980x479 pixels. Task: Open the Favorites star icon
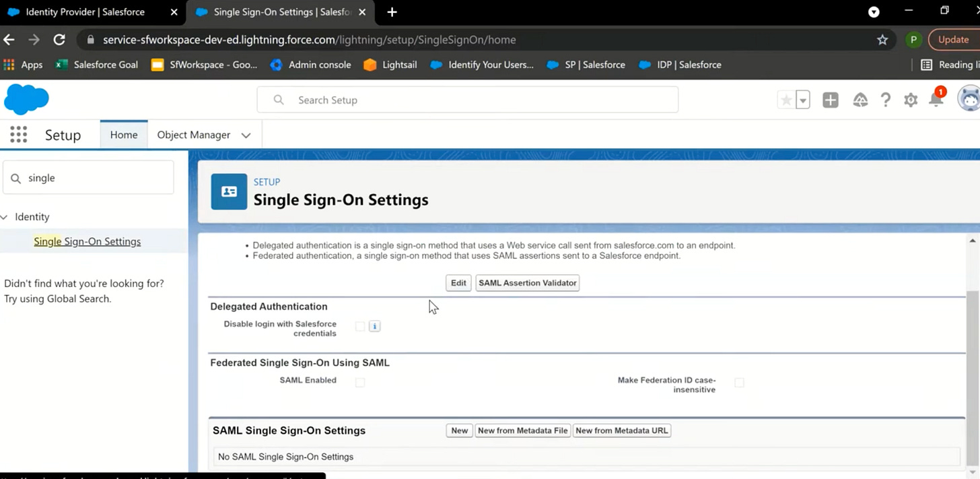tap(785, 100)
